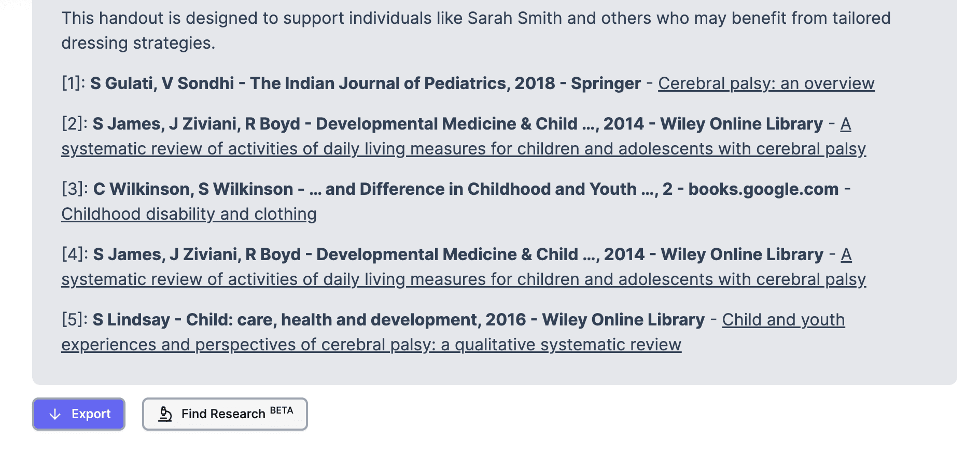This screenshot has height=455, width=980.
Task: Select the Springer publisher text in citation [1]
Action: 607,83
